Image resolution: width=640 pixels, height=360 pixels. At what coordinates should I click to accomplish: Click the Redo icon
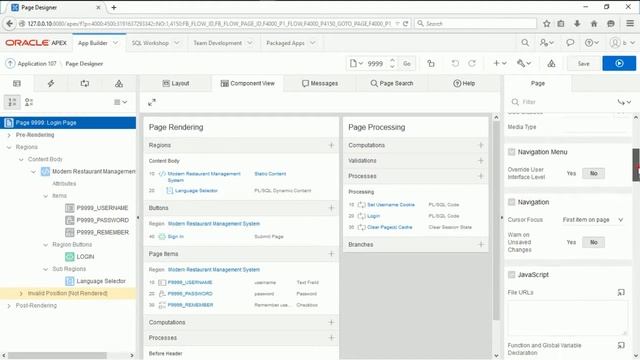pyautogui.click(x=472, y=63)
